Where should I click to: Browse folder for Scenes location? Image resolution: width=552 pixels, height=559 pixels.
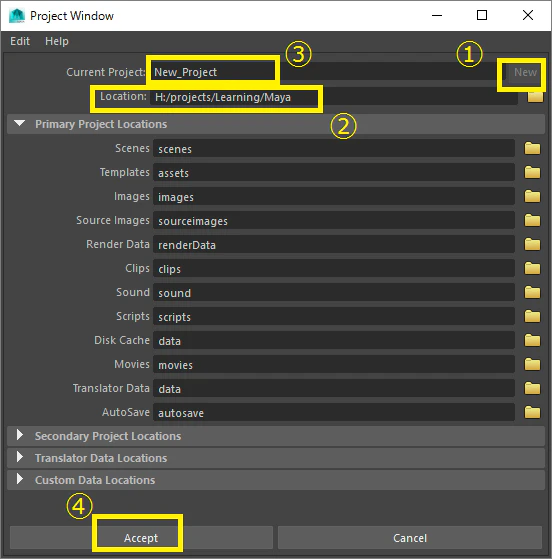(x=532, y=148)
